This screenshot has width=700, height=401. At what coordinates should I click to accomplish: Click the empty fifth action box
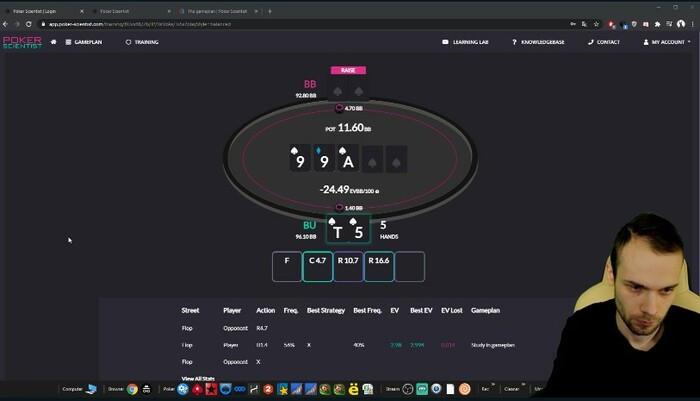410,267
